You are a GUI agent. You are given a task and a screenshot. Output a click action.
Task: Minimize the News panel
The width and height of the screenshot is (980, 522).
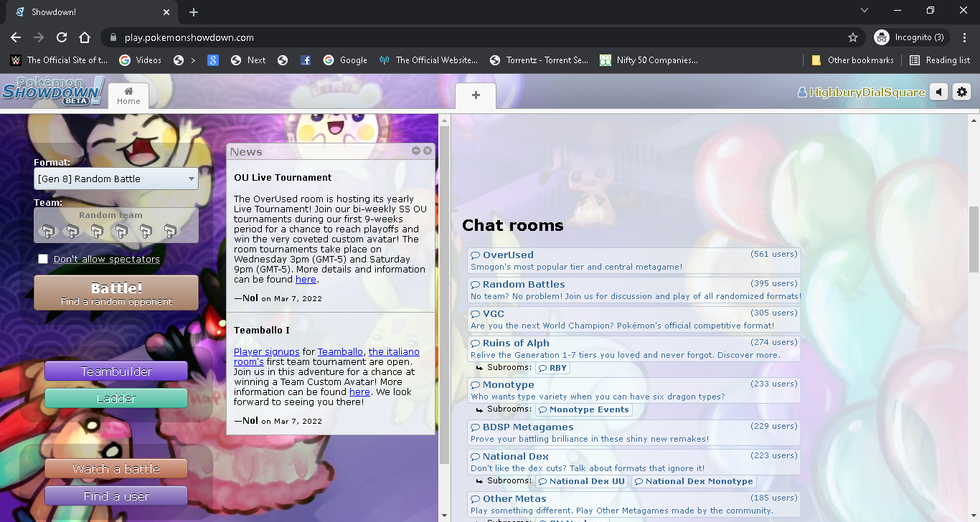point(416,151)
